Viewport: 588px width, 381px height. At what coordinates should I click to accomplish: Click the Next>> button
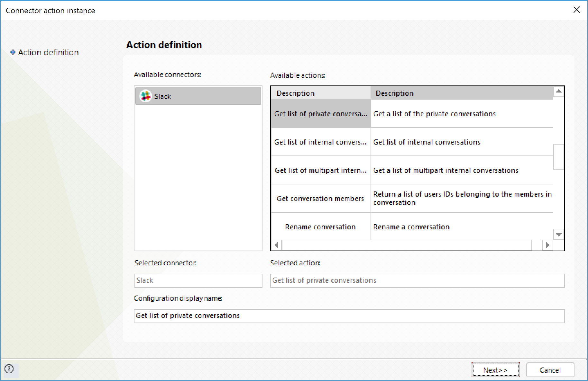495,370
